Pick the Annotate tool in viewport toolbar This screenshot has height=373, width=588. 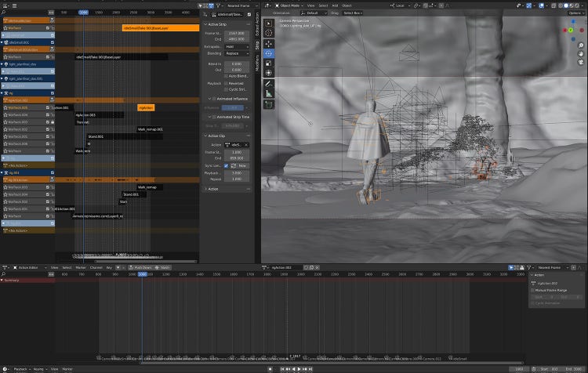[x=268, y=83]
